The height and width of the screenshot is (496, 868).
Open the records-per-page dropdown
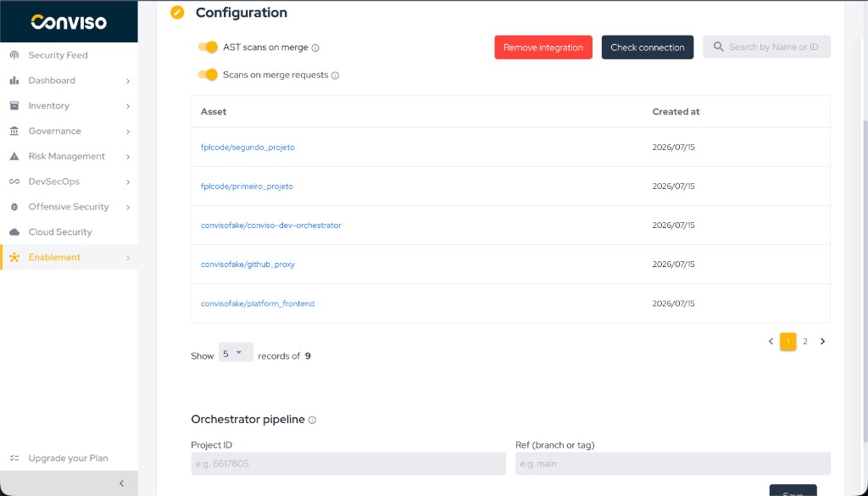(x=236, y=353)
